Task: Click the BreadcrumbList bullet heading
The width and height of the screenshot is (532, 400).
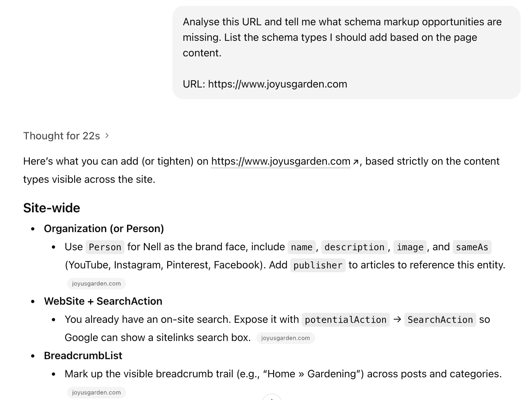Action: click(83, 356)
